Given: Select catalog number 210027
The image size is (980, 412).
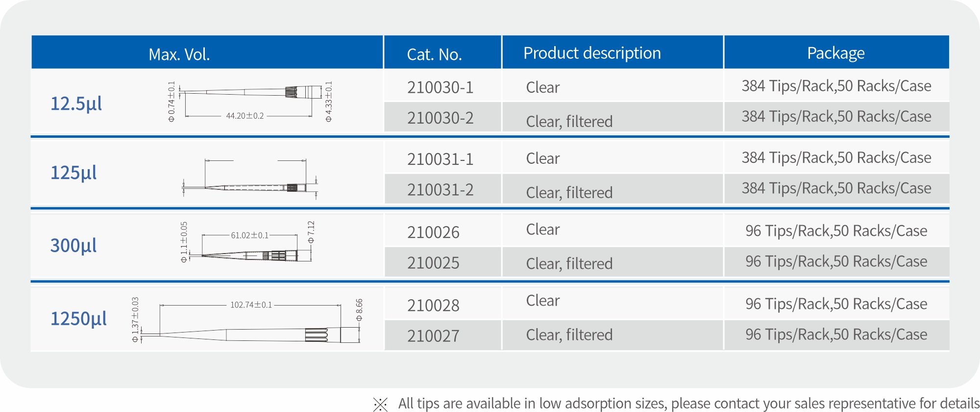Looking at the screenshot, I should click(x=433, y=336).
